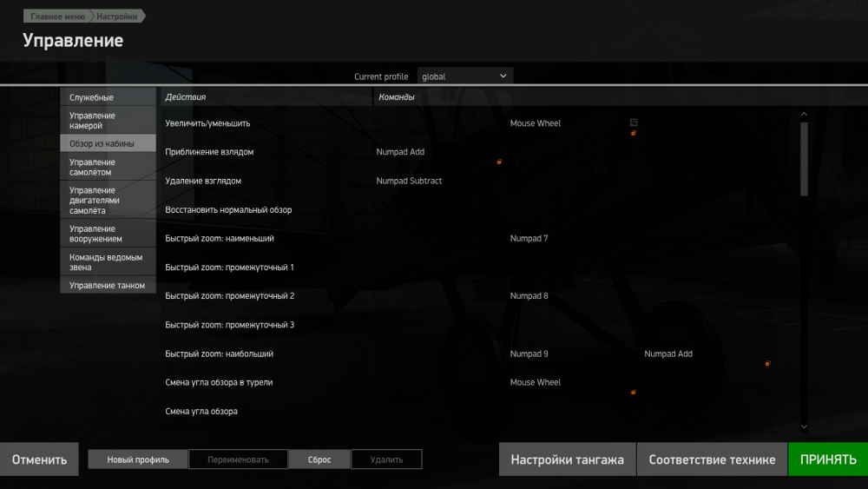This screenshot has width=868, height=489.
Task: Select Обзор из кабины category
Action: [108, 143]
